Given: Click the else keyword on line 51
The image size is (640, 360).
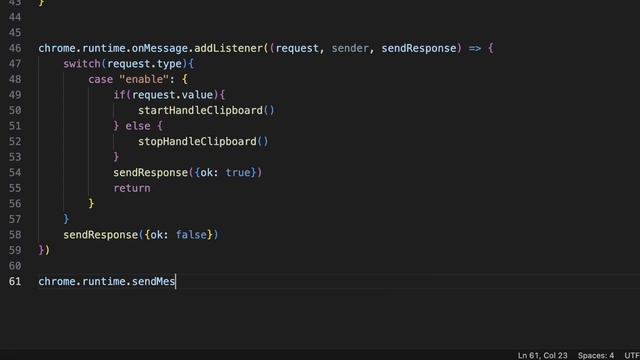Looking at the screenshot, I should click(138, 126).
